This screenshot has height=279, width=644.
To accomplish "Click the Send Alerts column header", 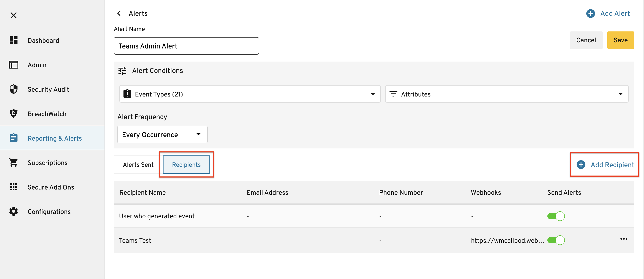I will point(564,193).
